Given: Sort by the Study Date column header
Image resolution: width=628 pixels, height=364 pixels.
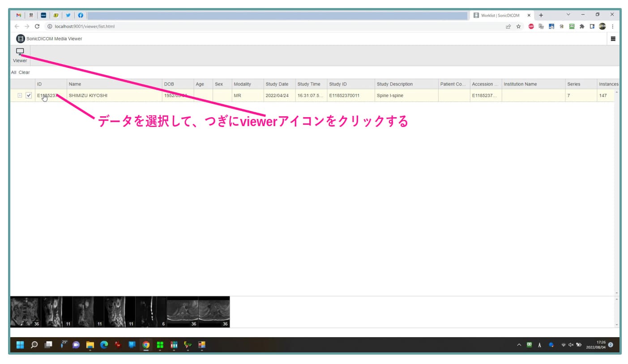Looking at the screenshot, I should (x=277, y=84).
